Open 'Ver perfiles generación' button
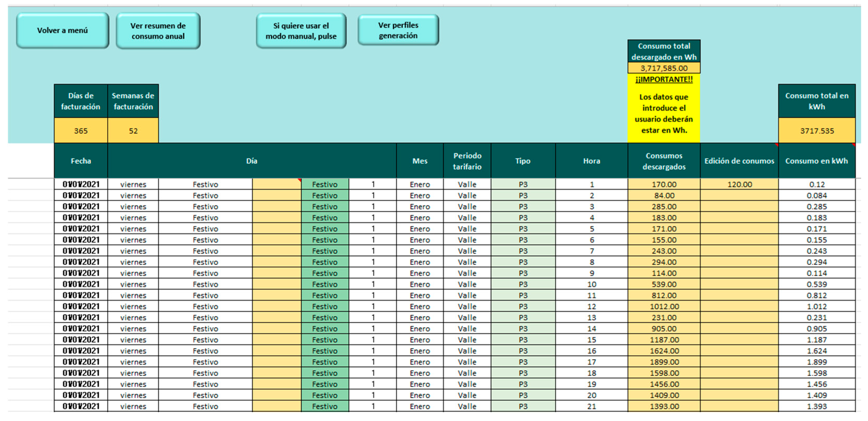This screenshot has width=868, height=421. 398,30
